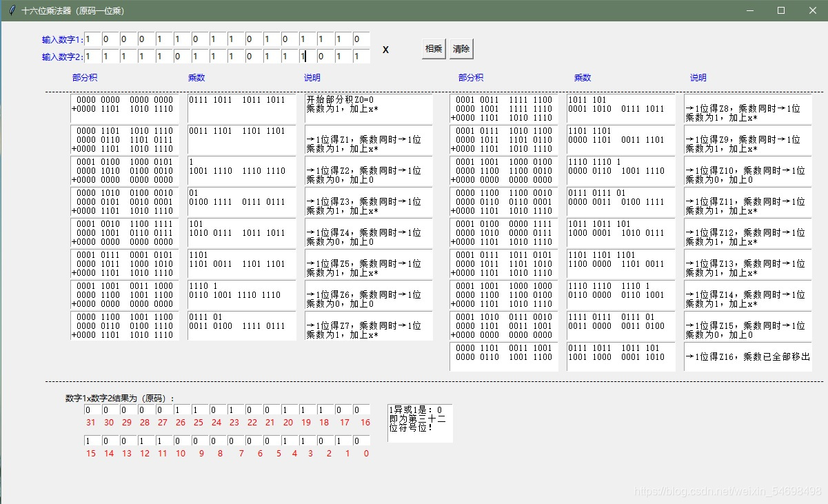
Task: Select result field labeled bit 26
Action: (x=182, y=410)
